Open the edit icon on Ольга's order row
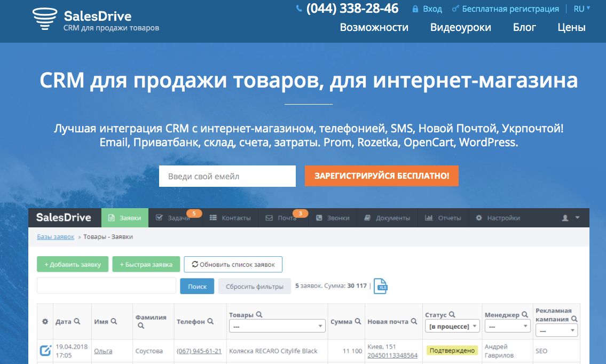This screenshot has height=364, width=606. pyautogui.click(x=45, y=351)
